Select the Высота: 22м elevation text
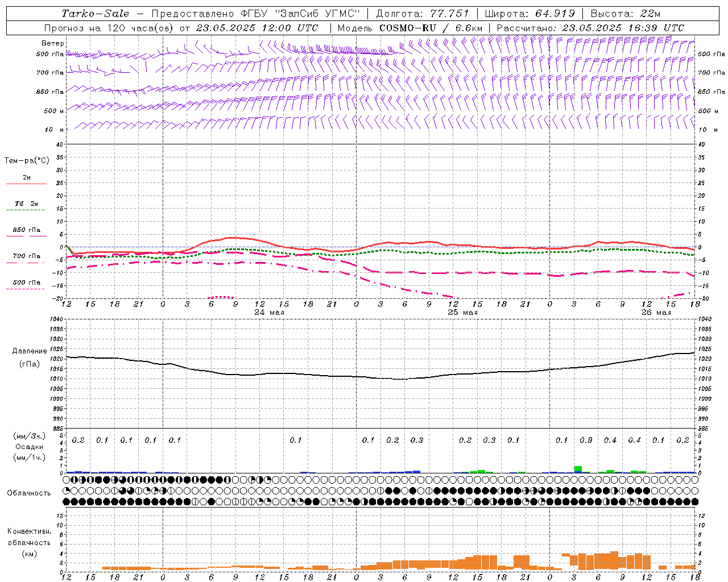728x582 pixels. (x=626, y=14)
